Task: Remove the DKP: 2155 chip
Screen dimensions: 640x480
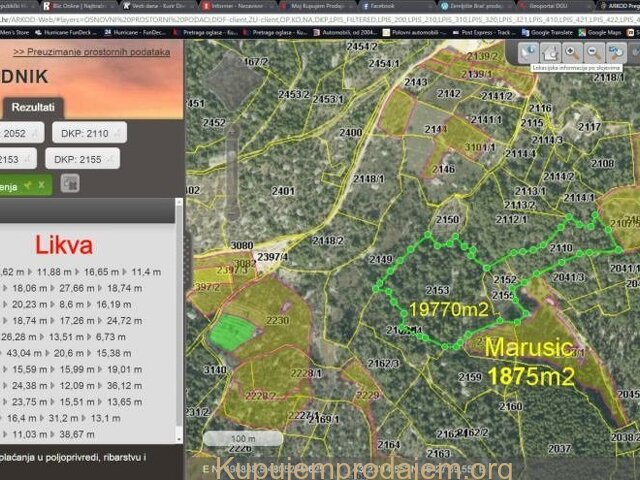Action: [x=111, y=159]
